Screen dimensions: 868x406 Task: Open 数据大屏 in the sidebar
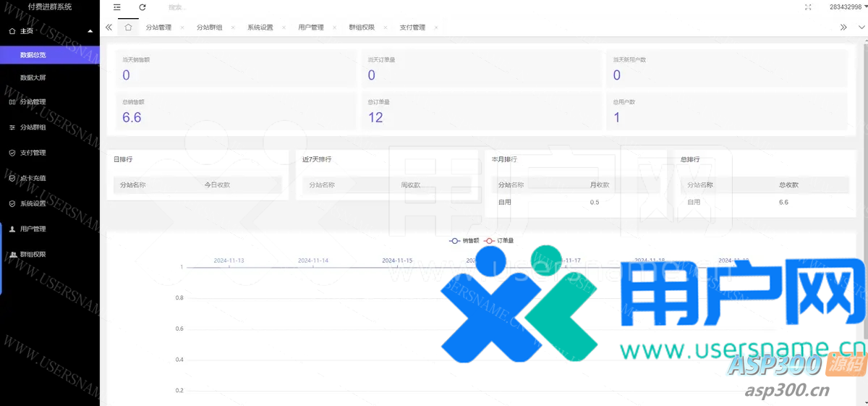[x=33, y=77]
